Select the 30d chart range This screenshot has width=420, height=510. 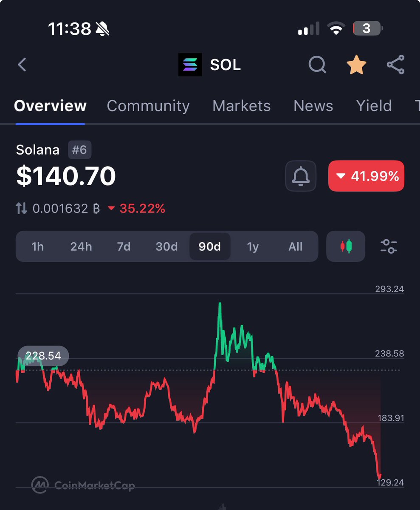click(167, 246)
